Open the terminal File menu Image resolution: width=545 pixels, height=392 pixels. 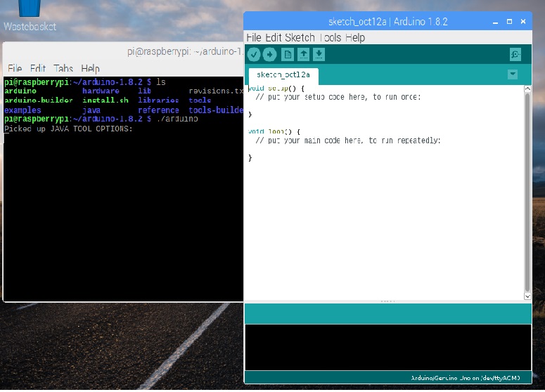[x=15, y=68]
